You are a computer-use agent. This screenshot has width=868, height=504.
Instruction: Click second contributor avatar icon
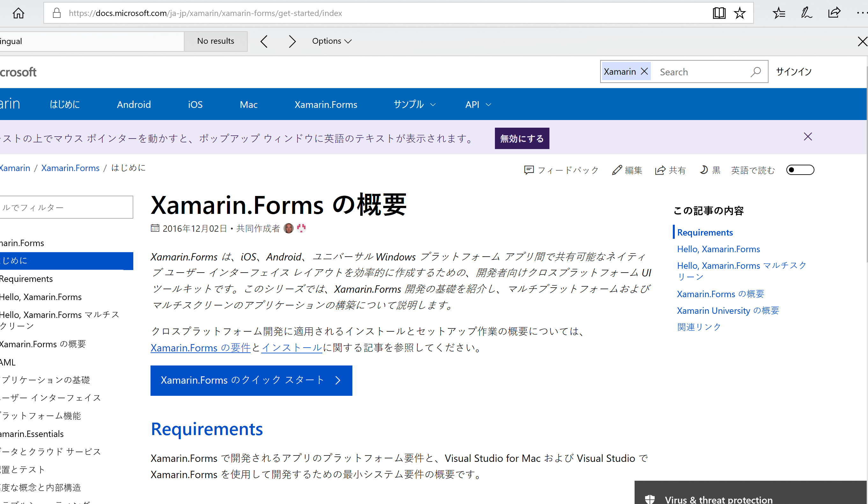point(301,228)
